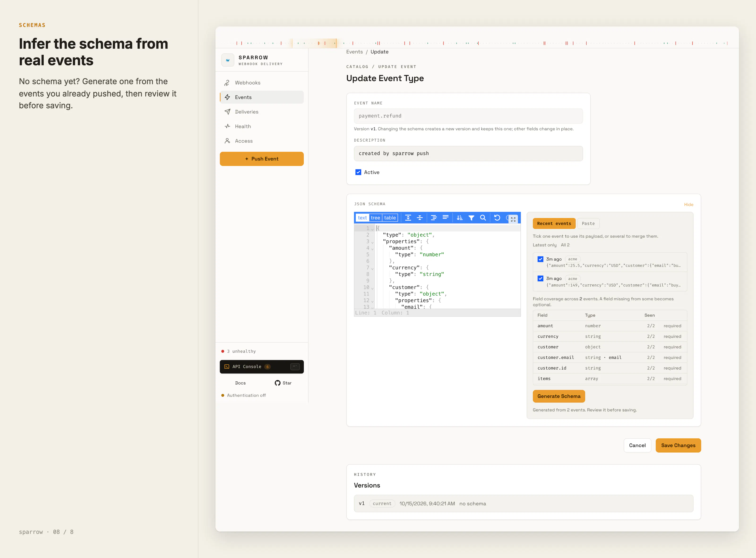Screen dimensions: 756x558
Task: Undo last action in JSON editor
Action: 497,218
